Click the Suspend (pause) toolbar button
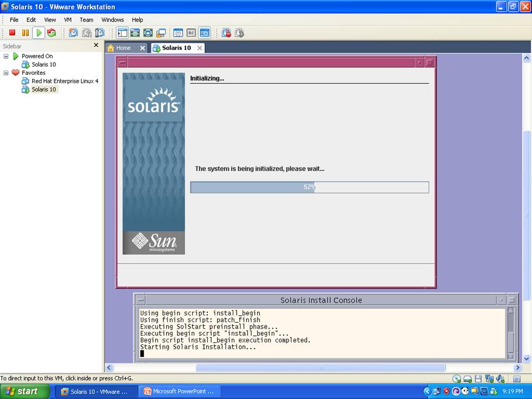Image resolution: width=532 pixels, height=399 pixels. 25,33
